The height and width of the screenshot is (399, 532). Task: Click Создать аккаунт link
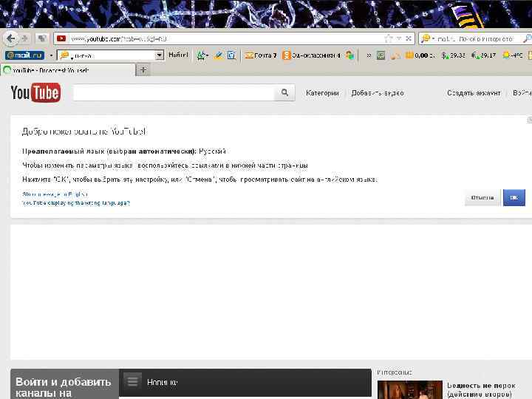474,93
